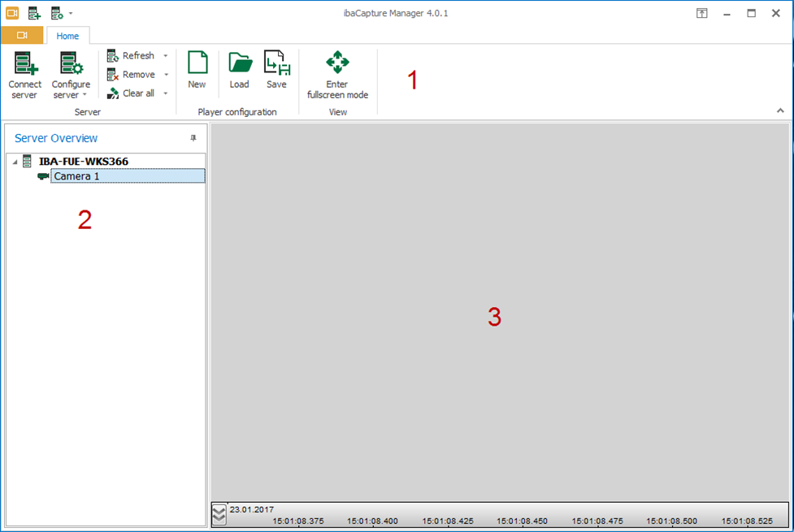Open the Configure server button
This screenshot has width=794, height=532.
coord(71,74)
